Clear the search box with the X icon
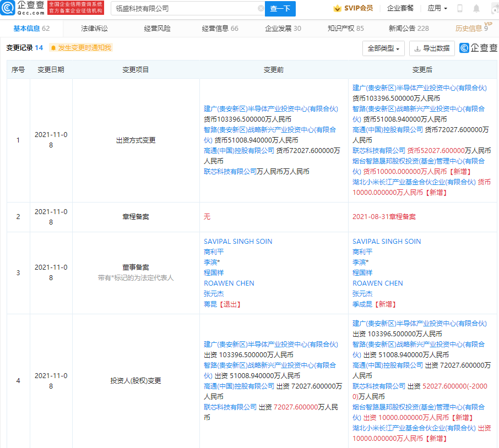499x448 pixels. point(261,9)
